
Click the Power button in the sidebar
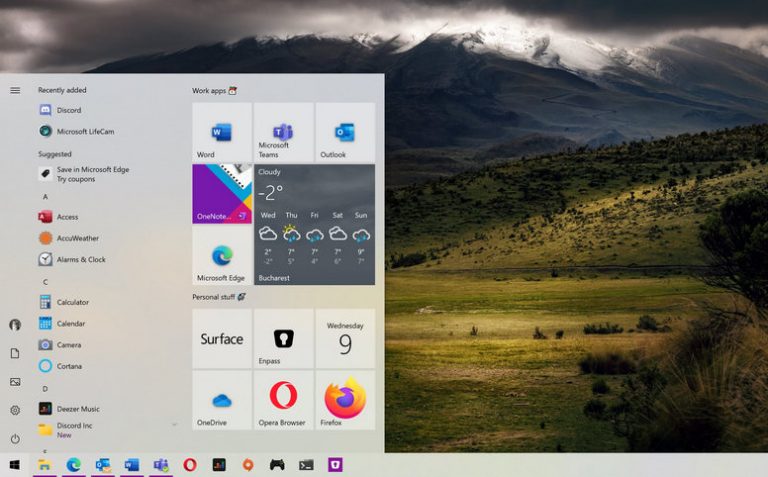coord(15,439)
